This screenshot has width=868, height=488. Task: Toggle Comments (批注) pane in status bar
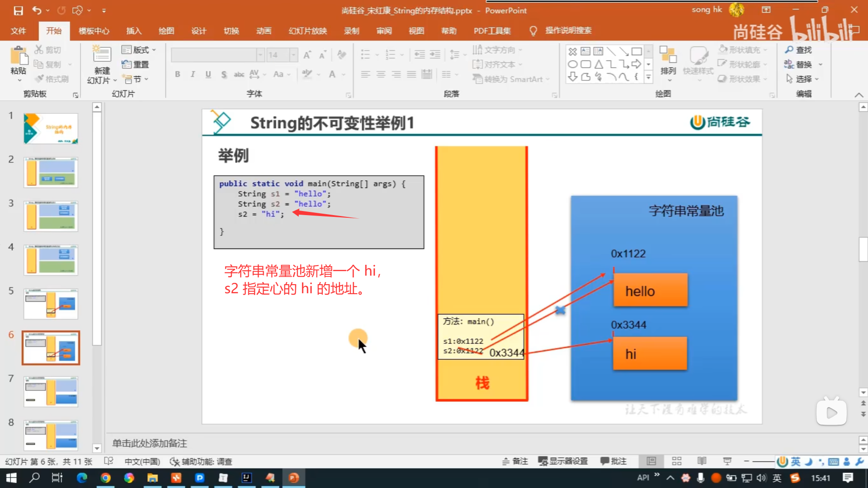[x=613, y=461]
